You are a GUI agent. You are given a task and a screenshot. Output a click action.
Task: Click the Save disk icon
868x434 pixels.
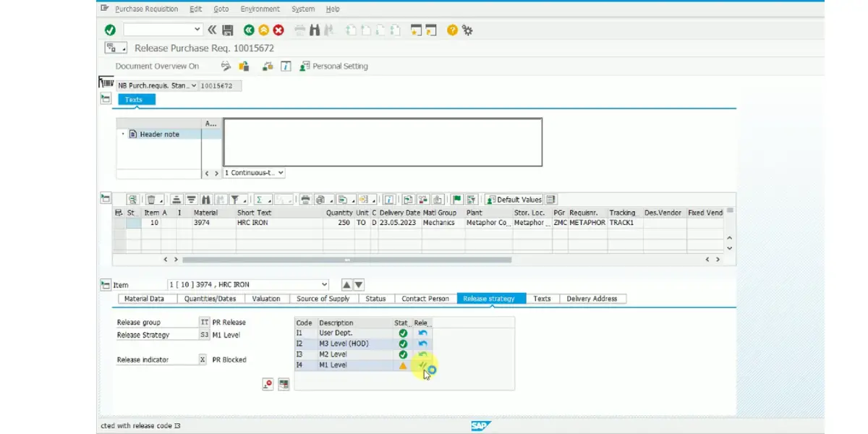pos(228,30)
